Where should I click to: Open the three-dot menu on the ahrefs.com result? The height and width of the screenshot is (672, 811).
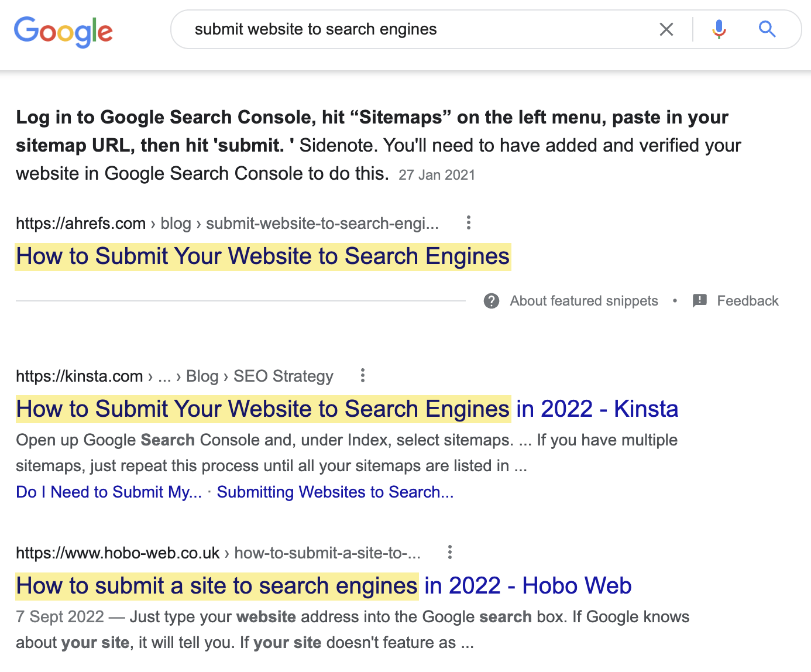[468, 223]
